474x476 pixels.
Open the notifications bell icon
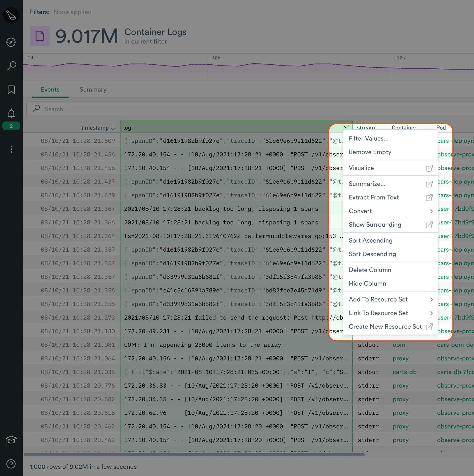(11, 113)
